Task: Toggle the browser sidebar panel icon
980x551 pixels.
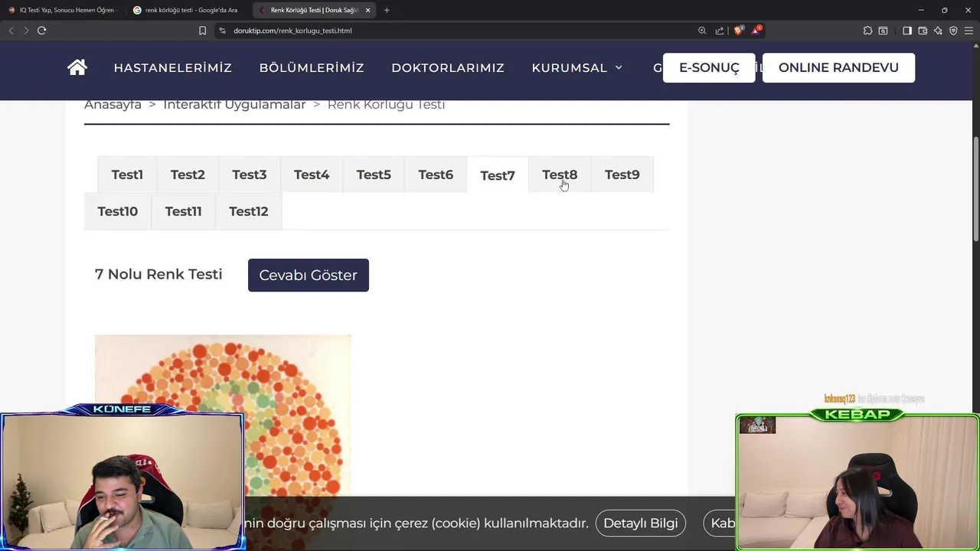Action: [x=907, y=31]
